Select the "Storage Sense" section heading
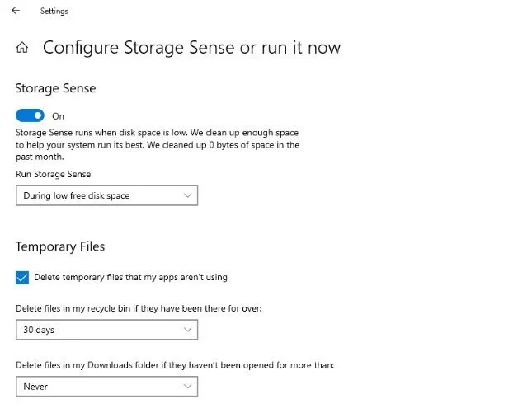Viewport: 532px width, 413px height. point(55,88)
